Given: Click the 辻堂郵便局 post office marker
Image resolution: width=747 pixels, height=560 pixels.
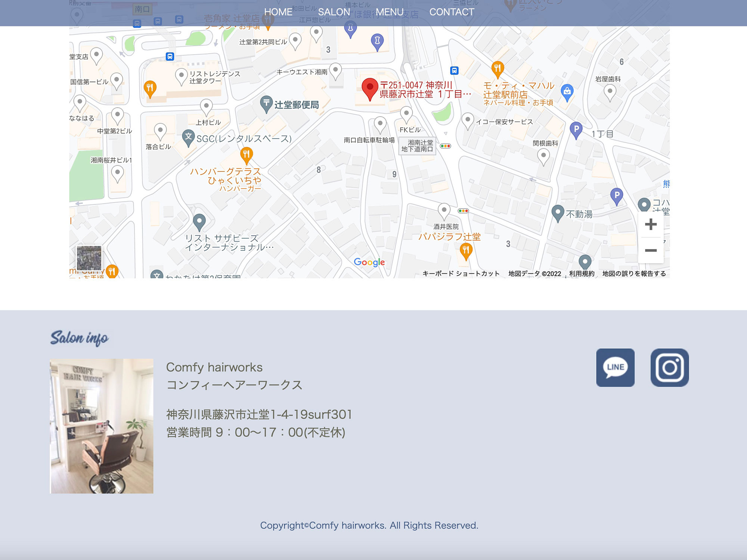Looking at the screenshot, I should [266, 103].
